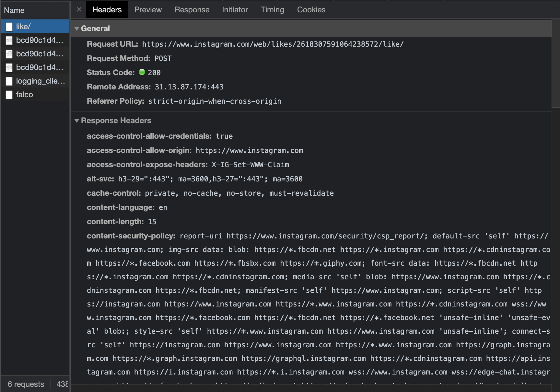
Task: Click the Status Code 200 value
Action: click(154, 73)
